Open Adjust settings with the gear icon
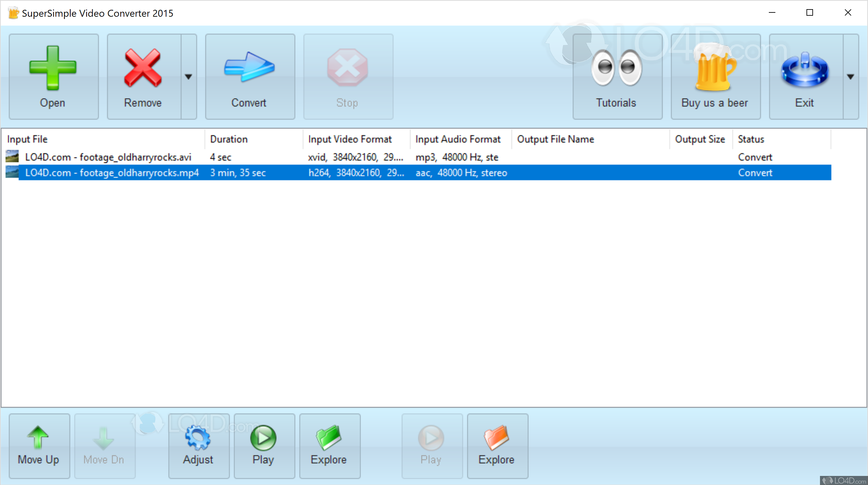The height and width of the screenshot is (485, 868). pos(198,444)
